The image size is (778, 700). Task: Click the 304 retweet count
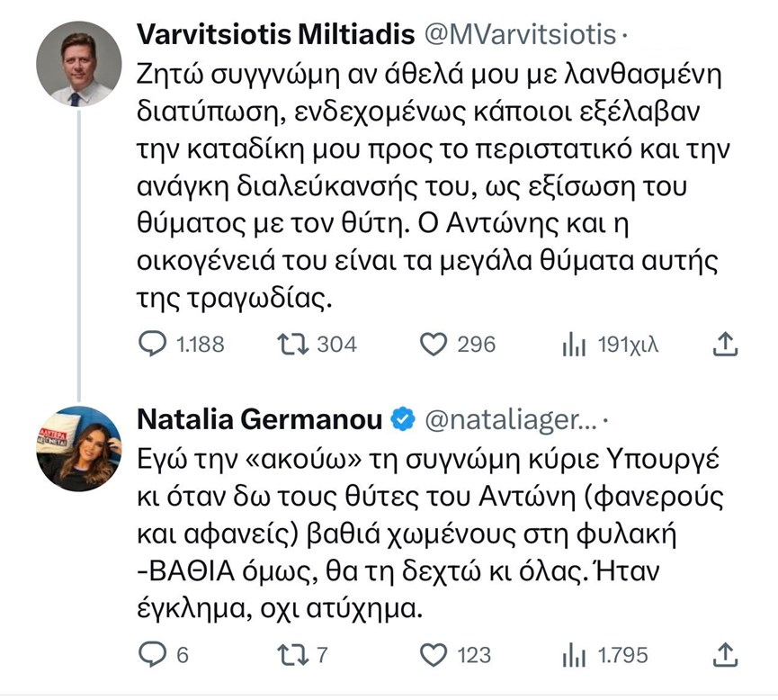(x=337, y=344)
